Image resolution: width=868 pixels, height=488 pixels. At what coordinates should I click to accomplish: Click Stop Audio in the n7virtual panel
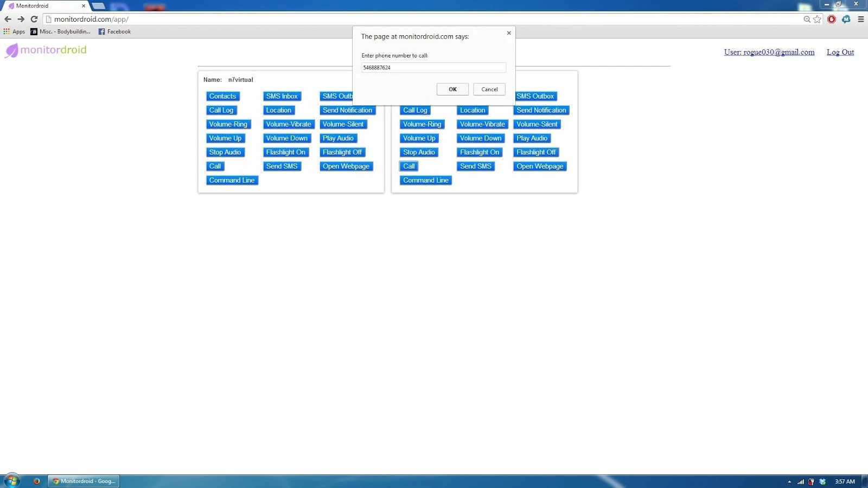click(225, 153)
